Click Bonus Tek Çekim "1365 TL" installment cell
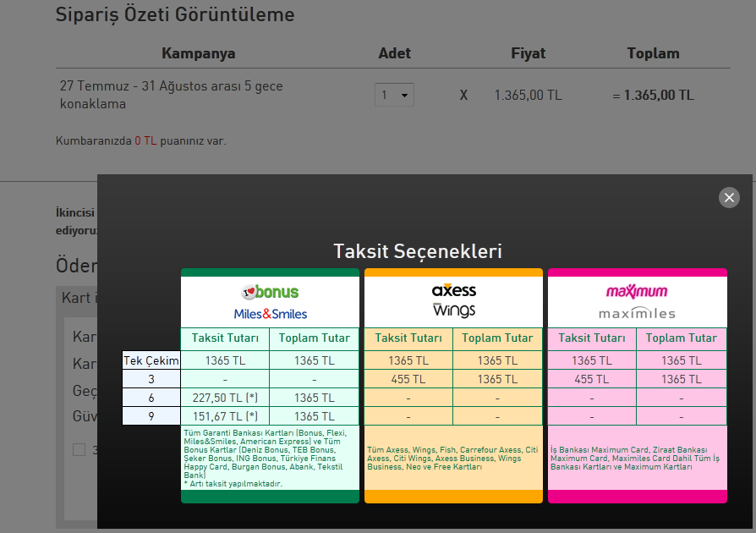The height and width of the screenshot is (533, 756). [225, 360]
